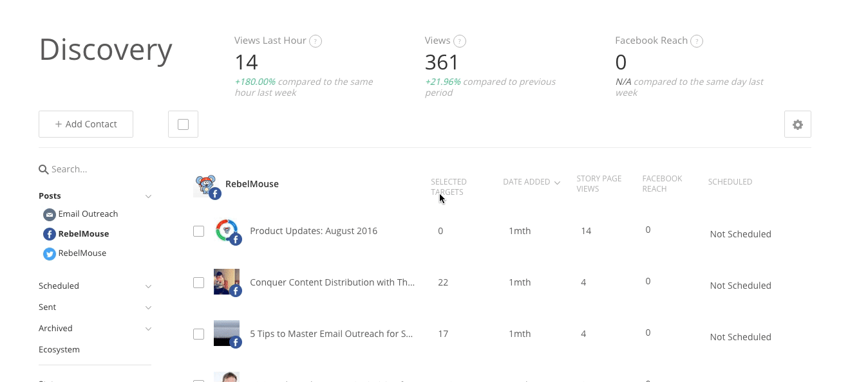Open the Ecosystem sidebar item
The image size is (868, 382).
click(59, 350)
